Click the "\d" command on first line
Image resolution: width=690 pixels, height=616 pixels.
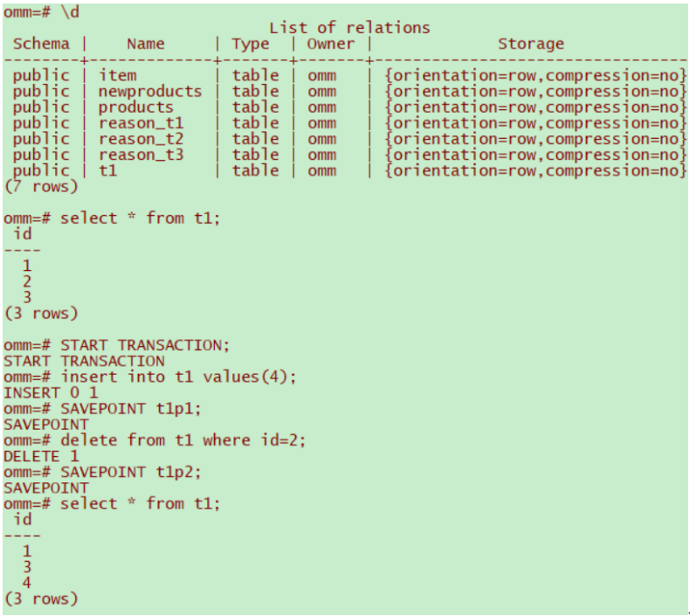pyautogui.click(x=70, y=12)
